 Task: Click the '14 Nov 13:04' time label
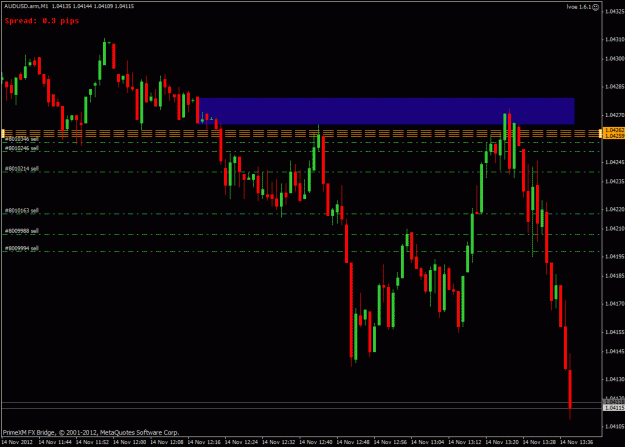(x=427, y=442)
